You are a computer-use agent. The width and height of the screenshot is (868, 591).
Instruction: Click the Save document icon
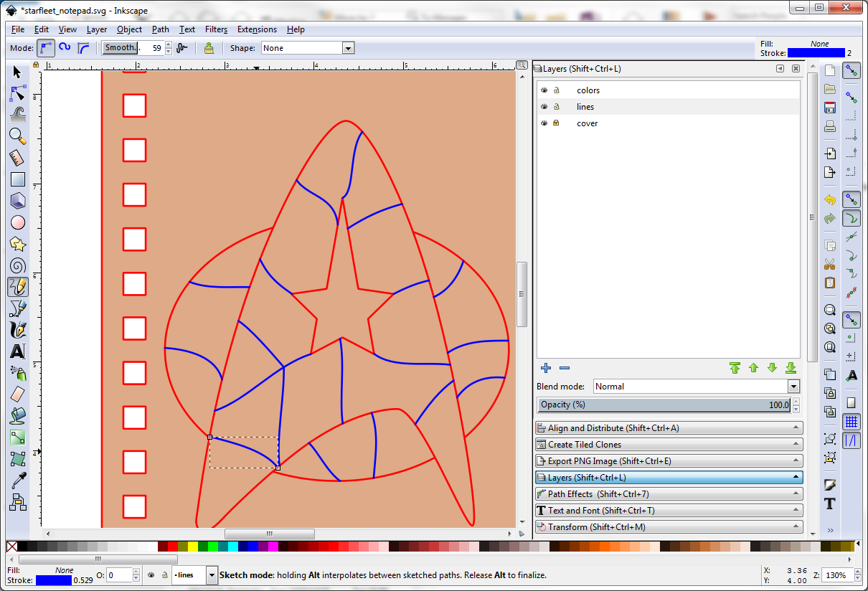pyautogui.click(x=830, y=108)
